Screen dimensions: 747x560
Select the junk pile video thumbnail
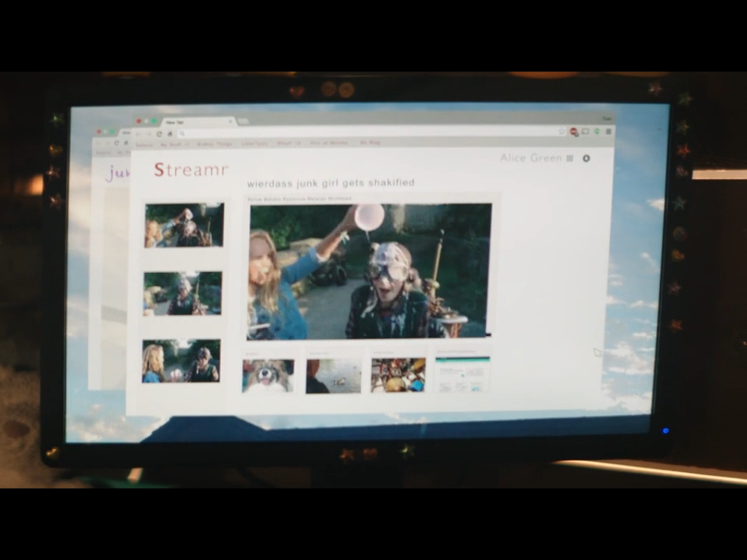tap(398, 375)
